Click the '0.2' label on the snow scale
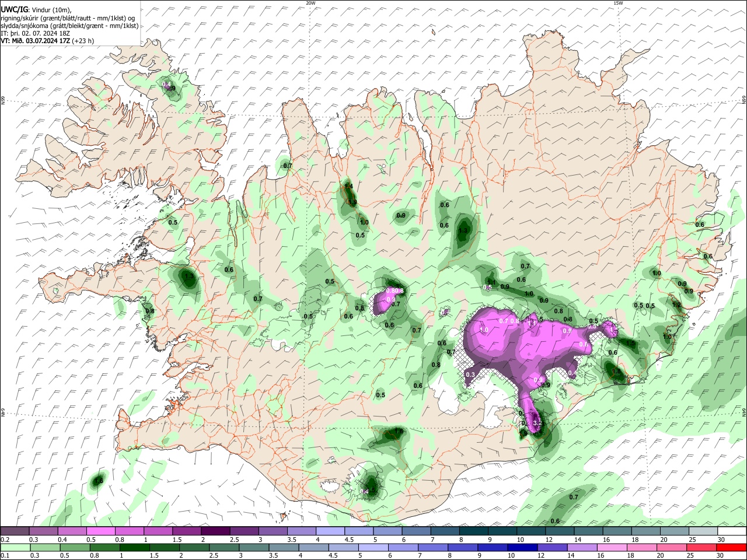 [x=5, y=540]
